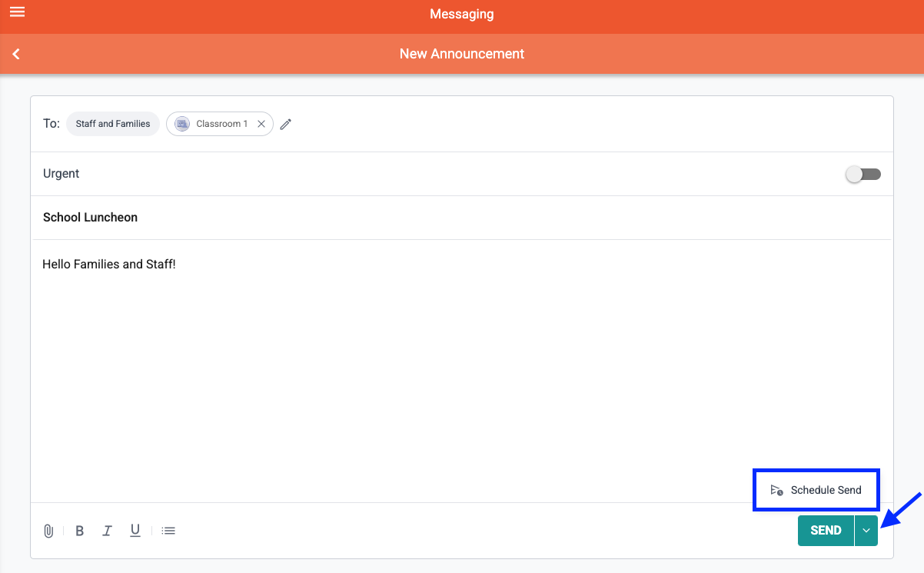924x573 pixels.
Task: Click the School Luncheon subject field
Action: (x=90, y=218)
